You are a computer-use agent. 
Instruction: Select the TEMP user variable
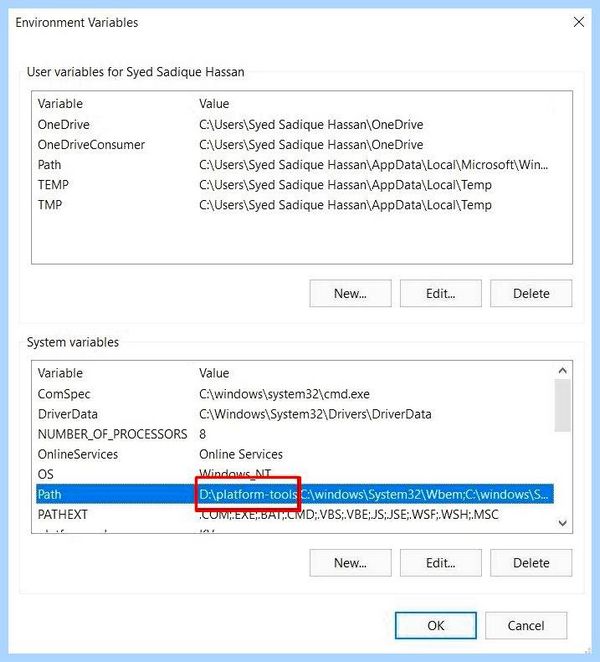[295, 184]
